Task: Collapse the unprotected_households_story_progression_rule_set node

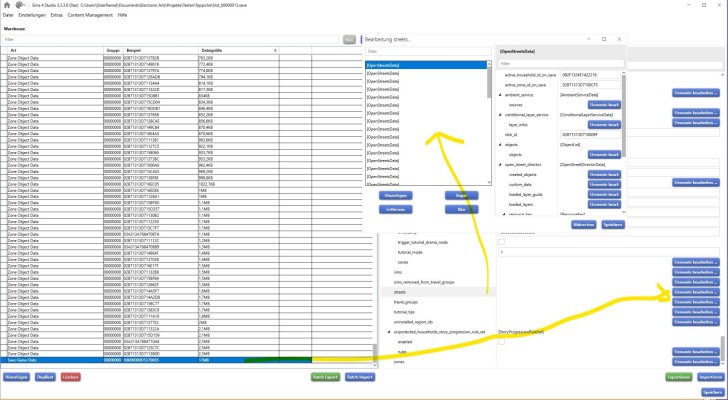Action: pos(389,332)
